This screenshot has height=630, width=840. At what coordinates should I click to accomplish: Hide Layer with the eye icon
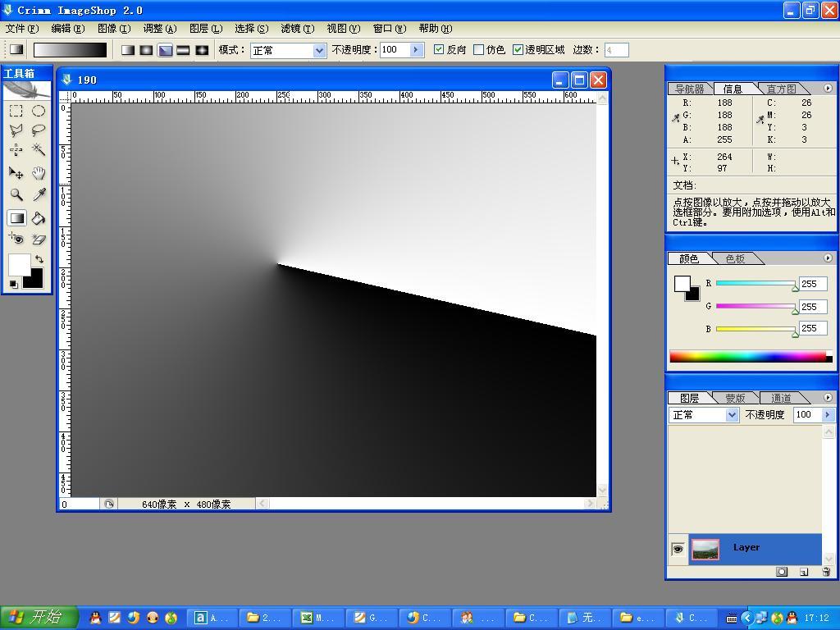678,549
